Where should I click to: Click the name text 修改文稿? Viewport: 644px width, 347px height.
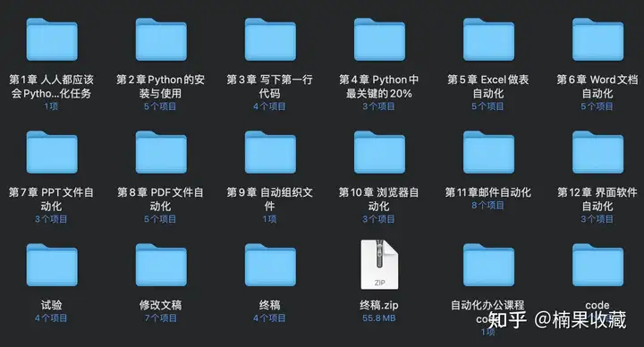coord(161,305)
